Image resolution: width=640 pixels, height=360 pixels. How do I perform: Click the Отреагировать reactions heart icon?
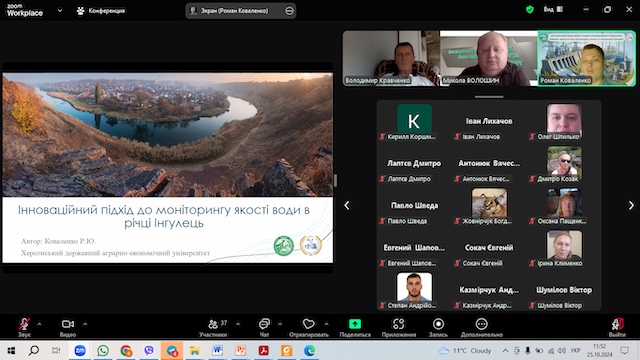pos(309,324)
